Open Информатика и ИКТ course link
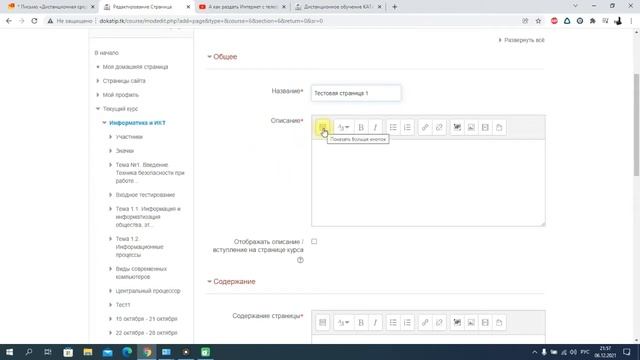The image size is (640, 360). coord(137,123)
